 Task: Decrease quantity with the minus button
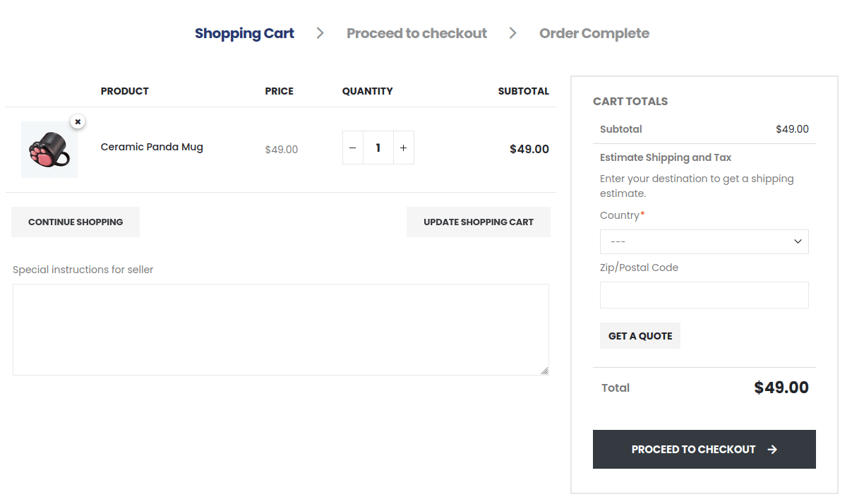353,148
